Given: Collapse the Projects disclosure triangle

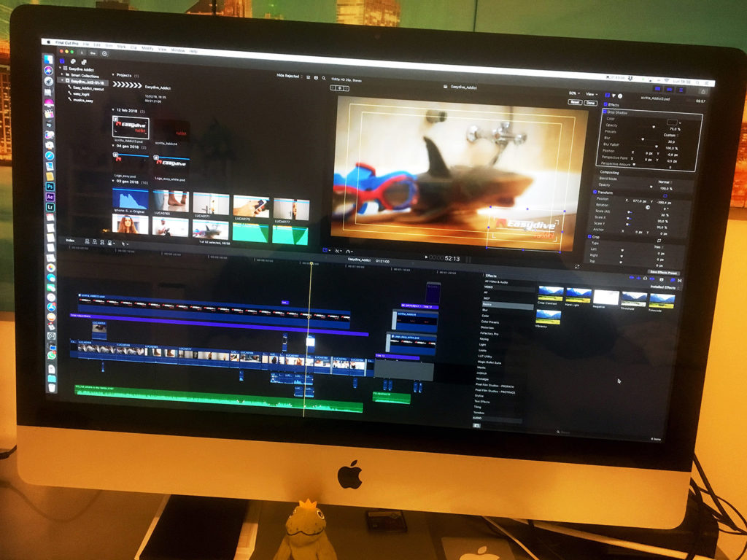Looking at the screenshot, I should (112, 74).
